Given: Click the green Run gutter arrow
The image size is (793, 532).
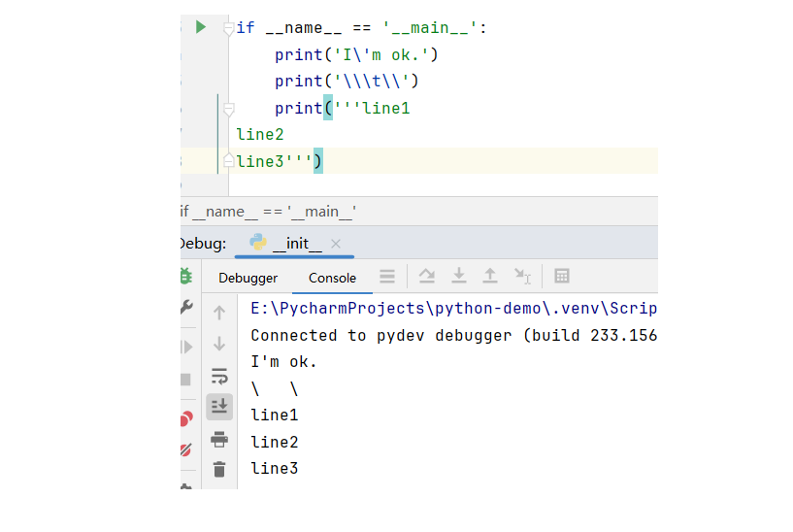Looking at the screenshot, I should (x=201, y=27).
